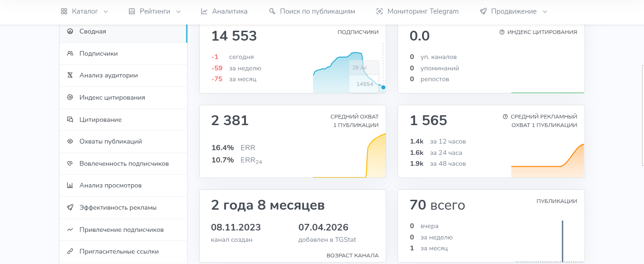Click the Пригласительные ссылки chain icon
644x264 pixels.
(x=70, y=251)
